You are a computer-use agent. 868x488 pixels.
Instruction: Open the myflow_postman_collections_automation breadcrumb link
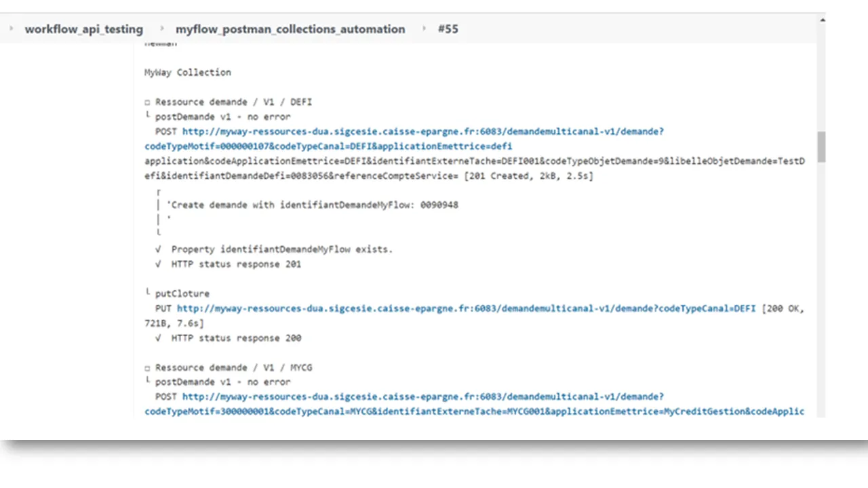pyautogui.click(x=290, y=29)
